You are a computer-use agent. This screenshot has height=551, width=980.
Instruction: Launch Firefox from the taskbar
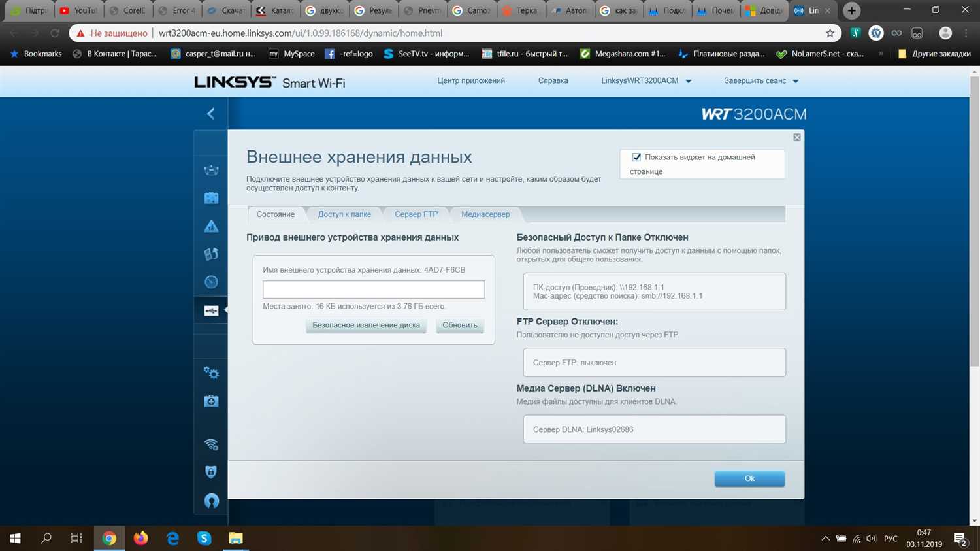(x=140, y=539)
